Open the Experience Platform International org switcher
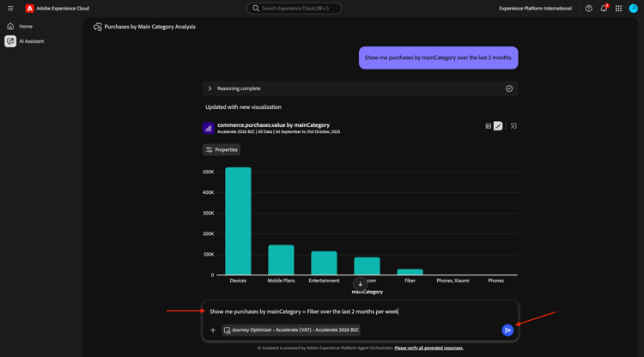 coord(535,9)
